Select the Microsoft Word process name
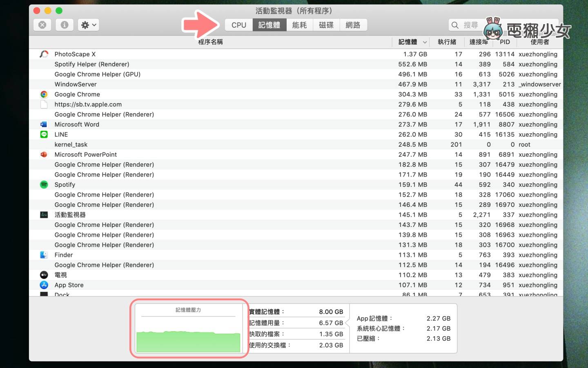Image resolution: width=588 pixels, height=368 pixels. tap(77, 124)
